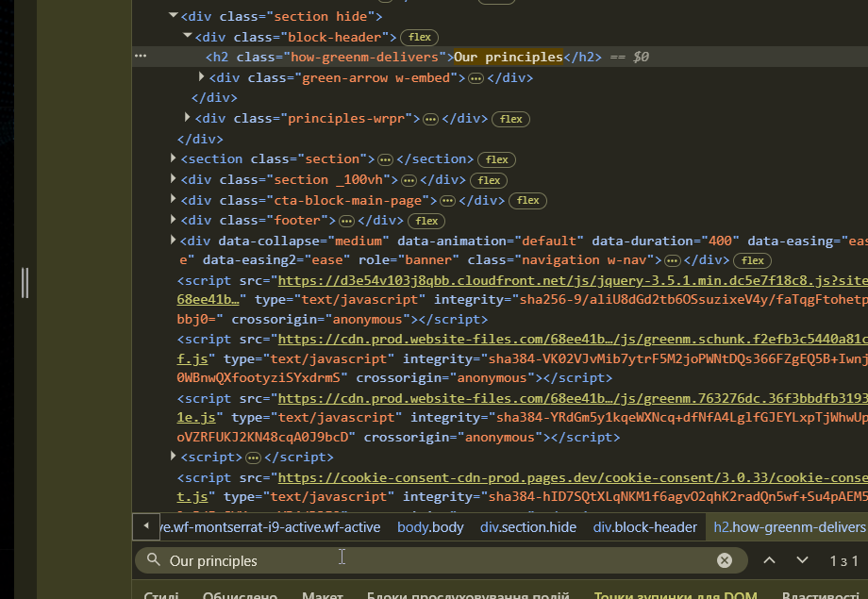
Task: Open the Стилі tab
Action: (161, 595)
